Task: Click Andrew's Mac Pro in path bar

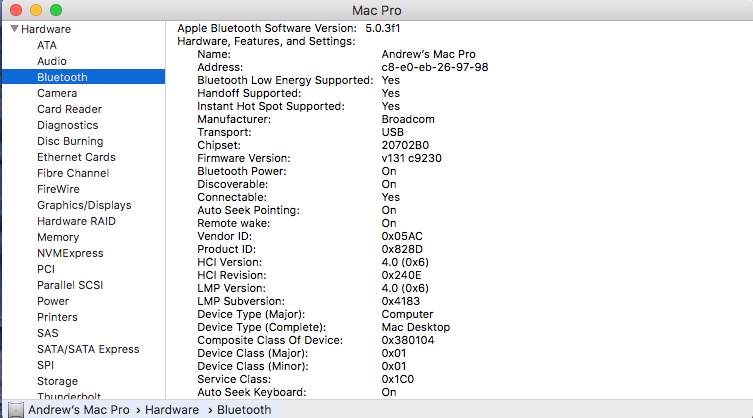Action: [x=79, y=410]
